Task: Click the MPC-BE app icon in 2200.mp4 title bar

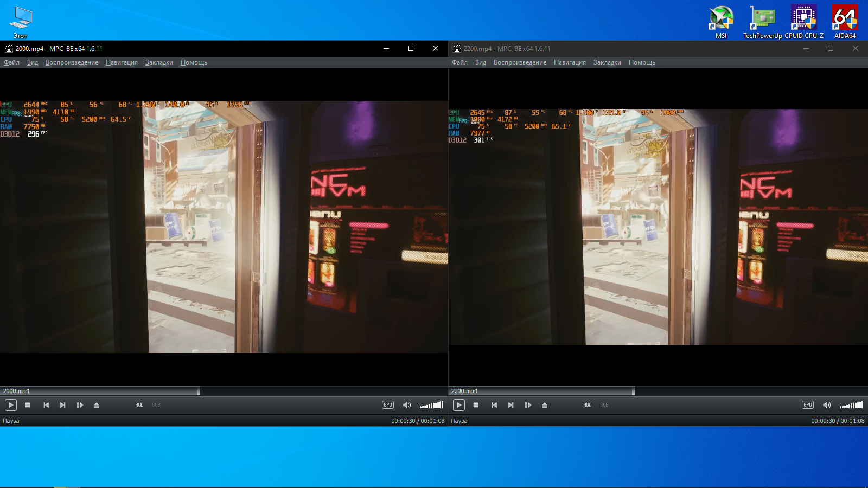Action: click(457, 48)
